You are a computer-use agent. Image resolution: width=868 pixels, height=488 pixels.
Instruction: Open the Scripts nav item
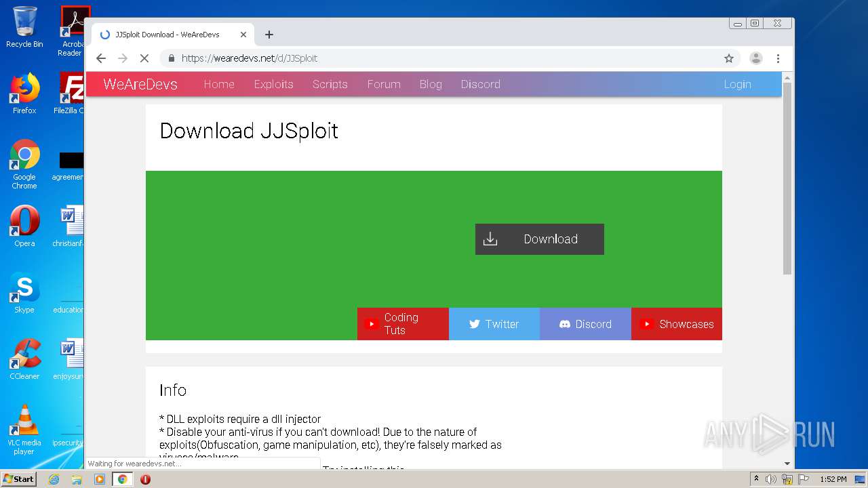[330, 84]
